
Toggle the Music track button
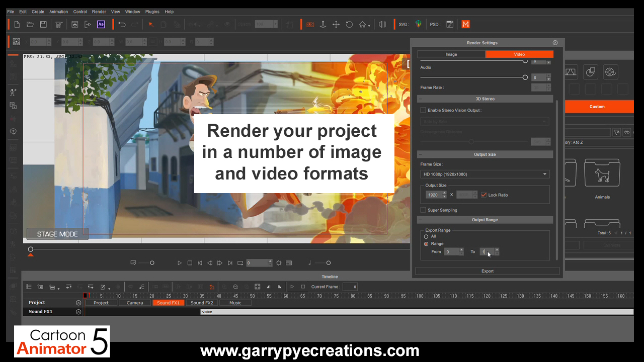pos(235,303)
